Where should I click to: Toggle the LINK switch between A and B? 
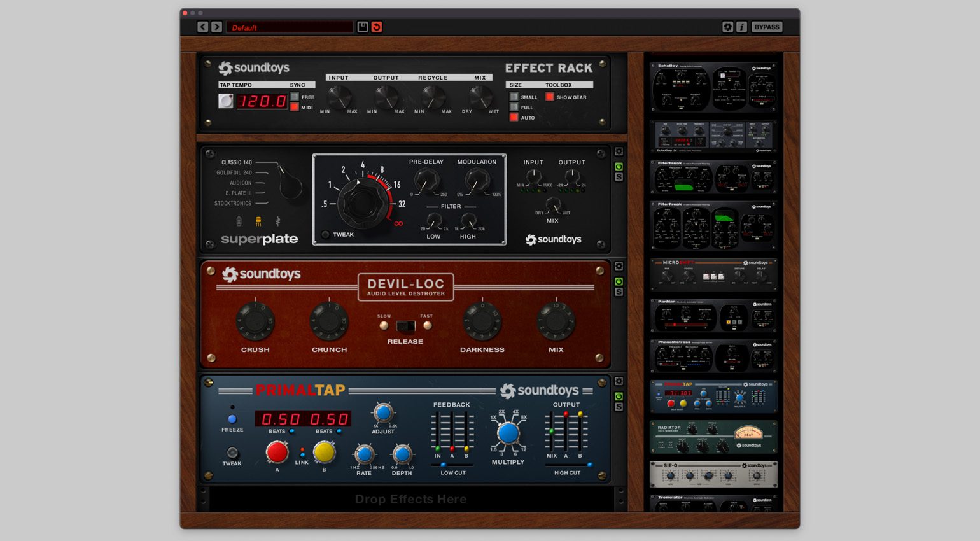[302, 453]
